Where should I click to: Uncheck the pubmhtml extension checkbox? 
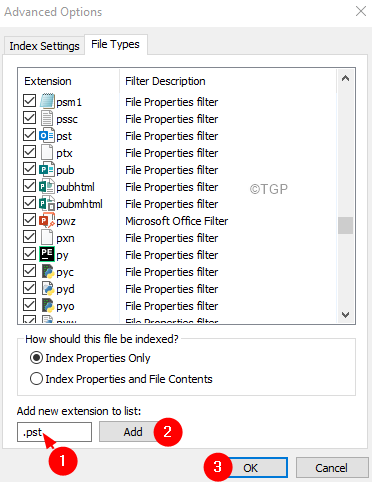30,203
